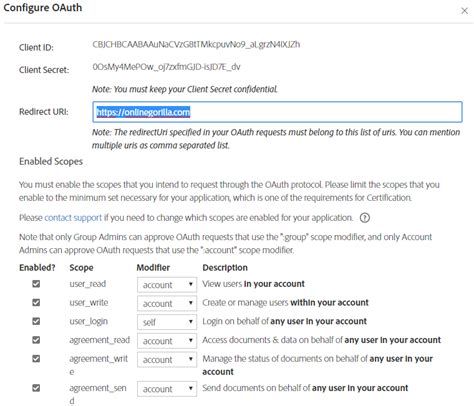Click the Configure OAuth dialog title
474x406 pixels.
click(x=43, y=8)
